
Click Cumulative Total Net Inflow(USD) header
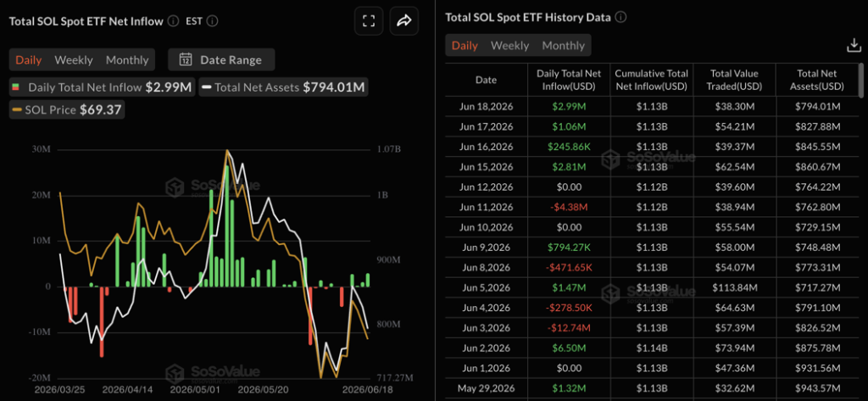click(x=652, y=80)
